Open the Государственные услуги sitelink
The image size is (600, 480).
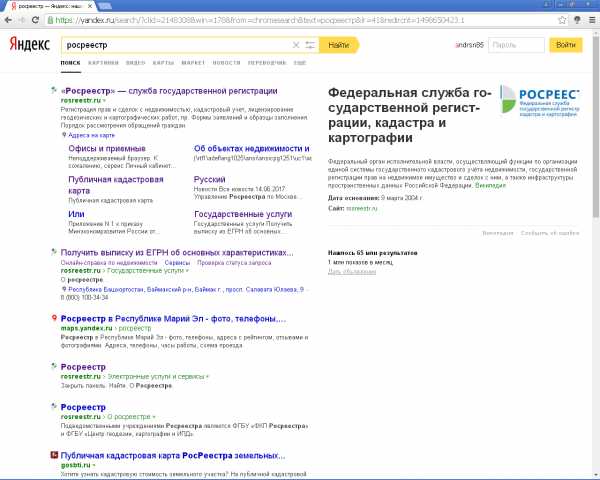point(243,214)
